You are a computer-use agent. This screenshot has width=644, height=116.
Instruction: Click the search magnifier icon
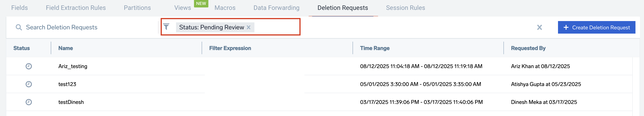click(18, 27)
